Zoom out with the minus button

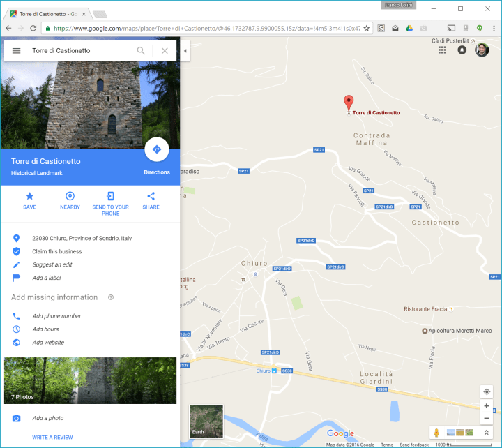click(487, 418)
